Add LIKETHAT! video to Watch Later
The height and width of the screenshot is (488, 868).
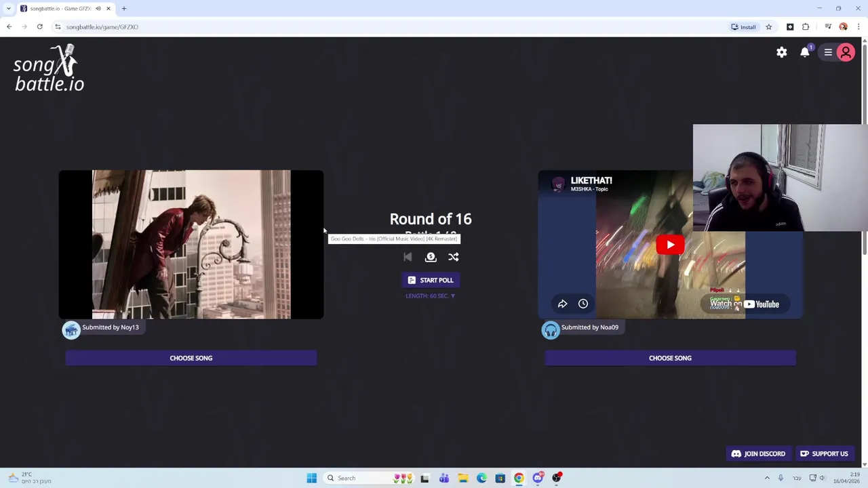583,304
